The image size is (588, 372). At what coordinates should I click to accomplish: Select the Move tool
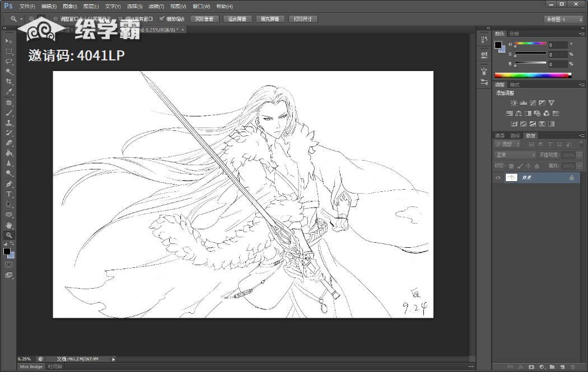(9, 41)
